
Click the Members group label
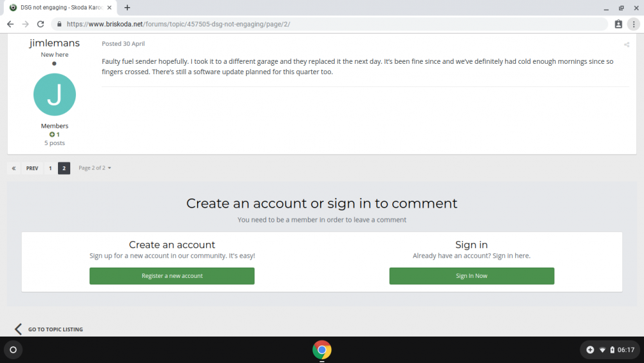coord(55,126)
